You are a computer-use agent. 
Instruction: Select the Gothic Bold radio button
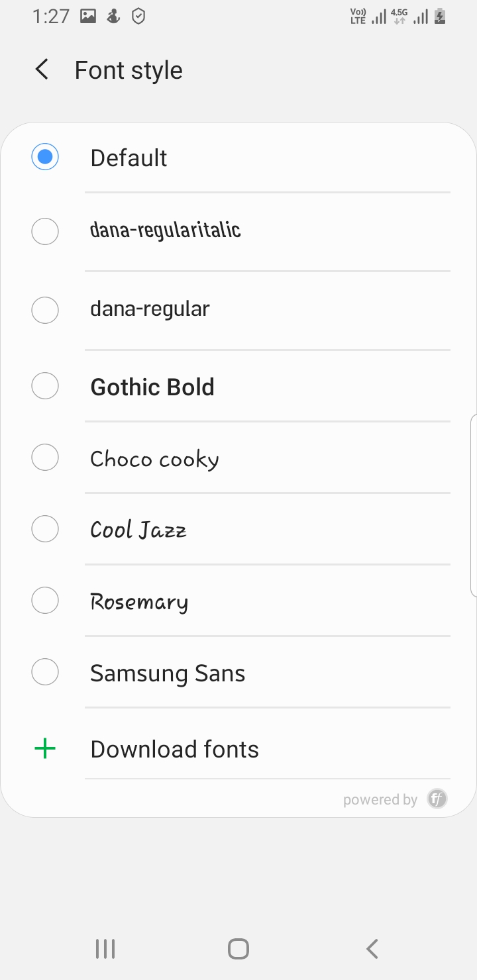point(45,386)
